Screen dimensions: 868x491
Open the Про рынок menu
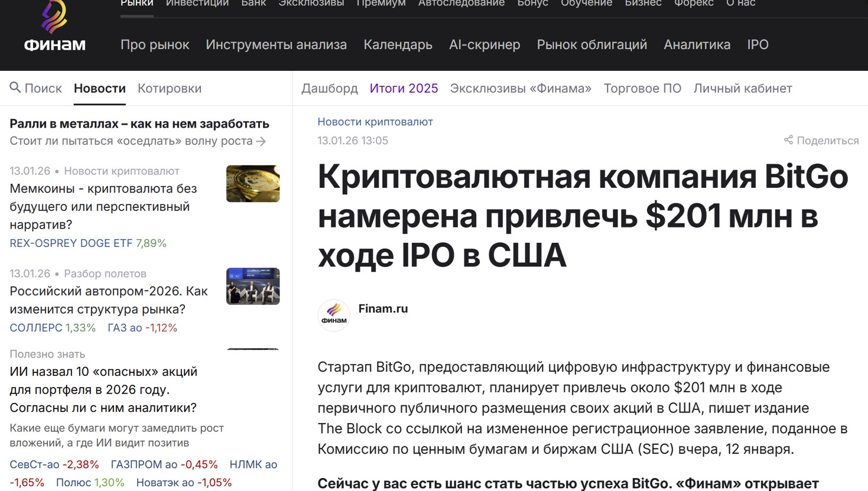tap(155, 45)
